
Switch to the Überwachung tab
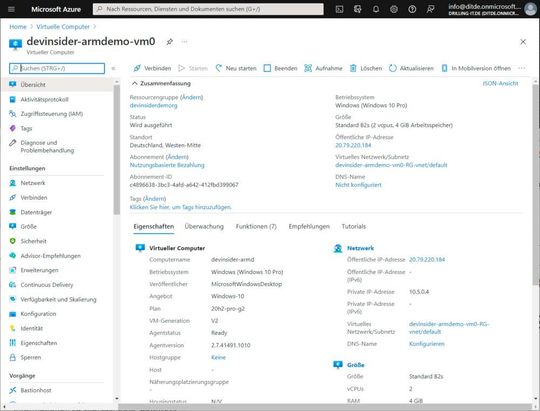tap(204, 227)
